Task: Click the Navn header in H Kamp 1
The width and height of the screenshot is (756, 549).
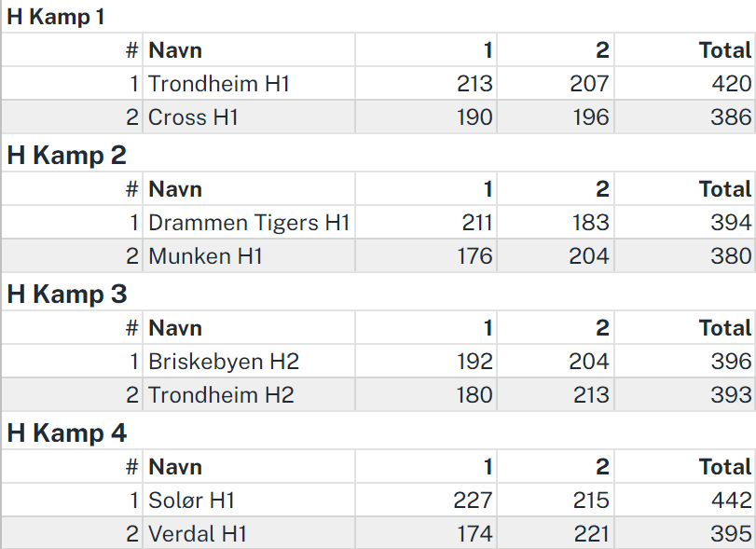Action: click(175, 50)
